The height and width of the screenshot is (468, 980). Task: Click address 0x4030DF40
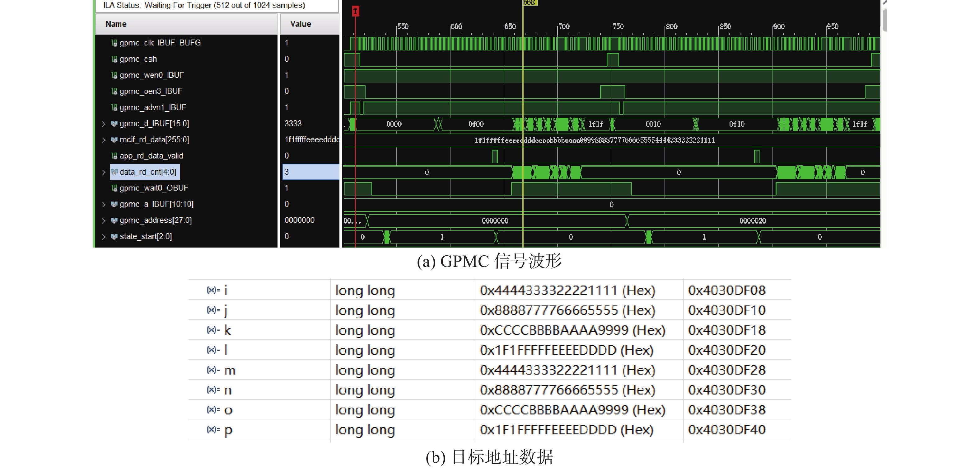[727, 429]
